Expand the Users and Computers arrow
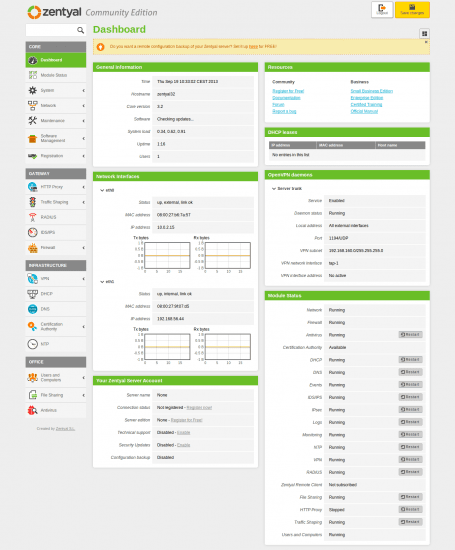 (x=83, y=378)
